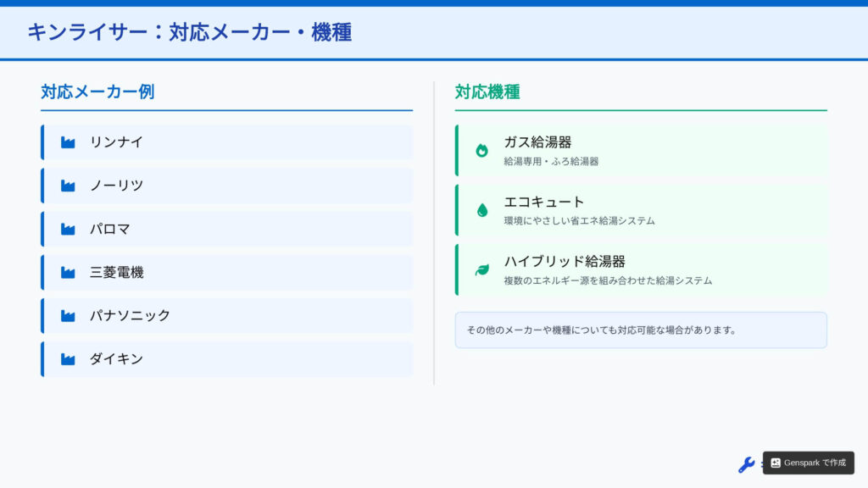Click the 環境にやさしい省エネ給湯システム subtitle
This screenshot has height=488, width=868.
(x=579, y=221)
